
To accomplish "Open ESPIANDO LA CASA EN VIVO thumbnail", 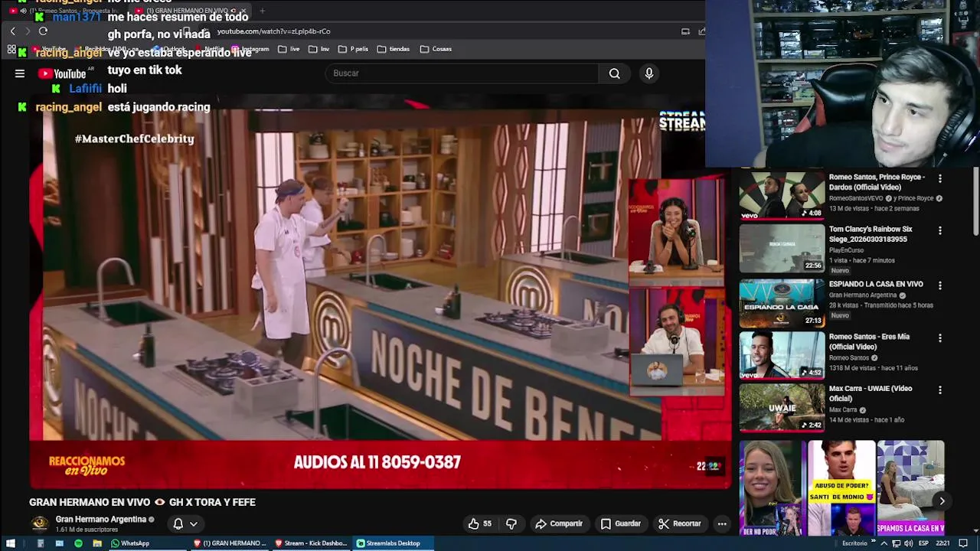I will pos(782,302).
